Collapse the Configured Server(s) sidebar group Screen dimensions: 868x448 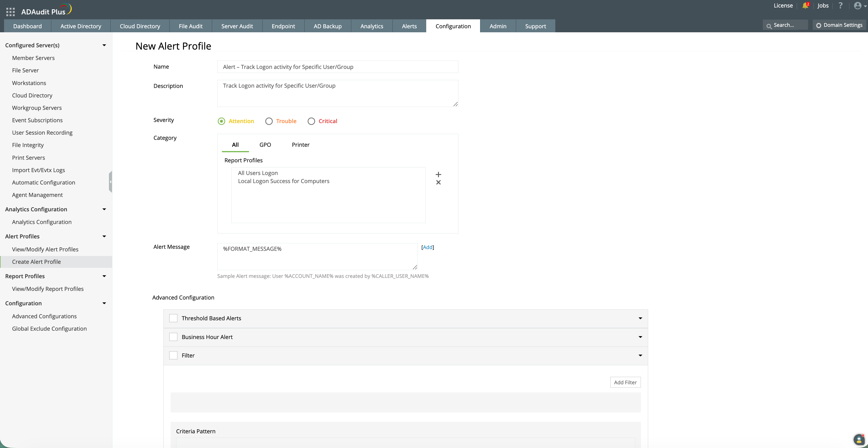(104, 45)
